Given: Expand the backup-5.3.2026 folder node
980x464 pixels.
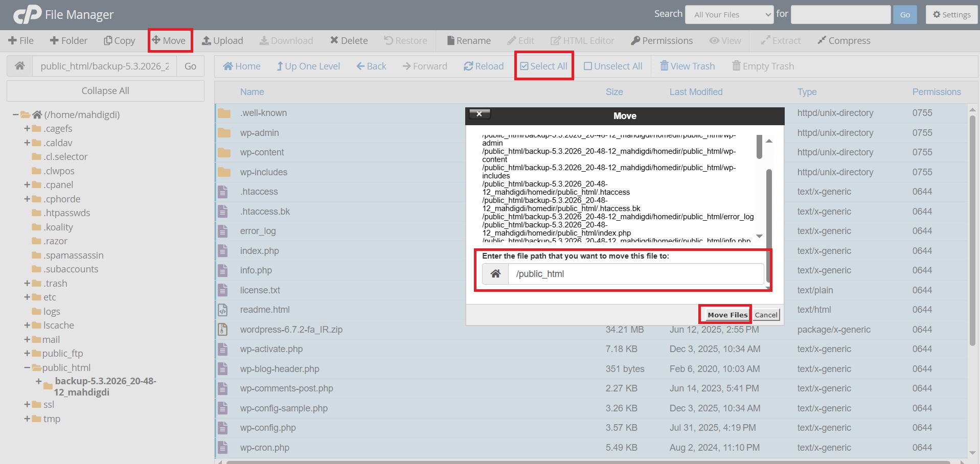Looking at the screenshot, I should [x=38, y=381].
